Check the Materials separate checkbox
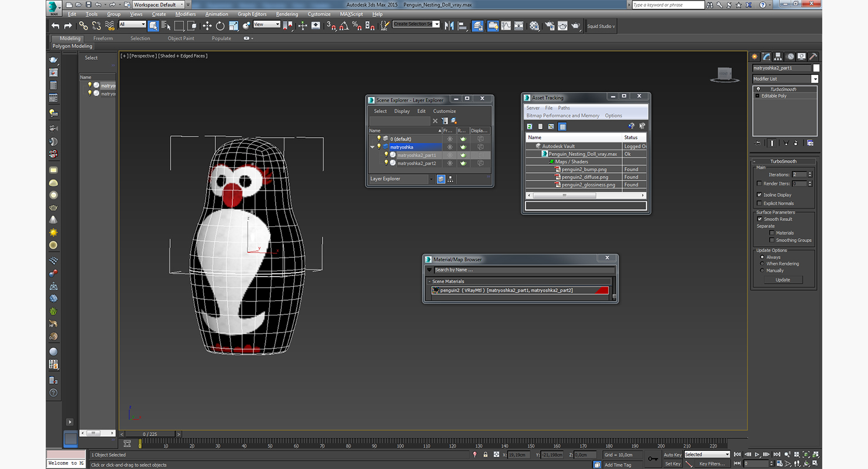 [772, 233]
